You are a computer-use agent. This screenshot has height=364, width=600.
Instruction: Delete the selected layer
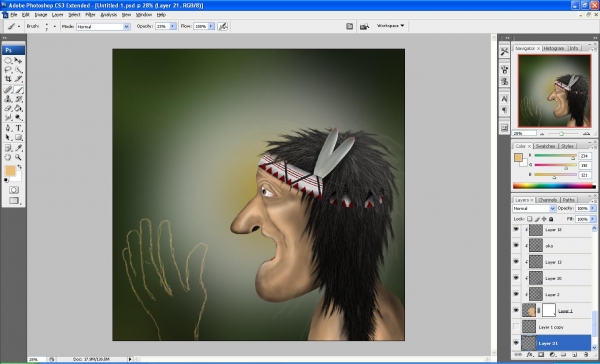(x=586, y=355)
